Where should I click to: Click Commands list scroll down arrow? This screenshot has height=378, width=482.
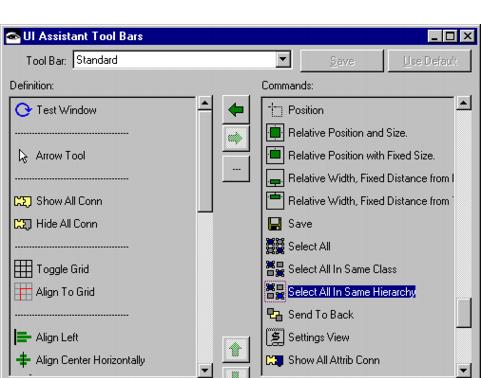[x=464, y=370]
